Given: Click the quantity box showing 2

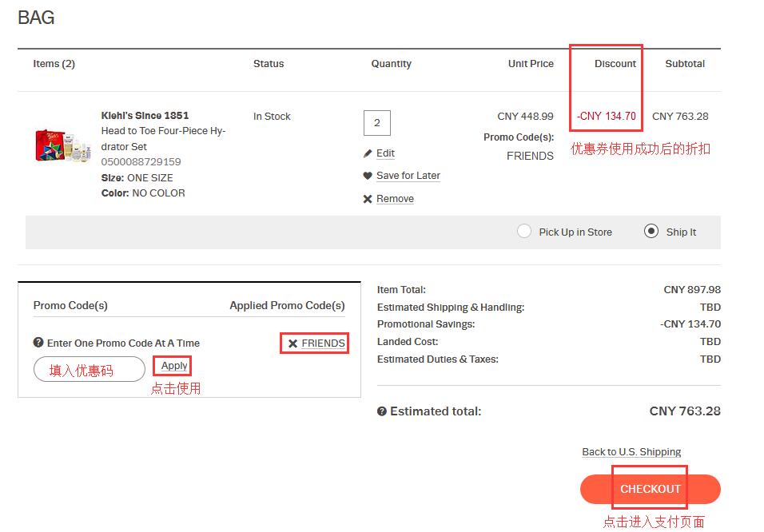Looking at the screenshot, I should 376,123.
